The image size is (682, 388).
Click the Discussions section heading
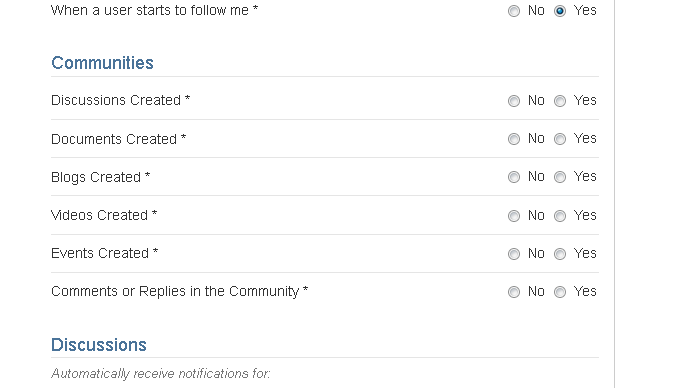pyautogui.click(x=99, y=345)
